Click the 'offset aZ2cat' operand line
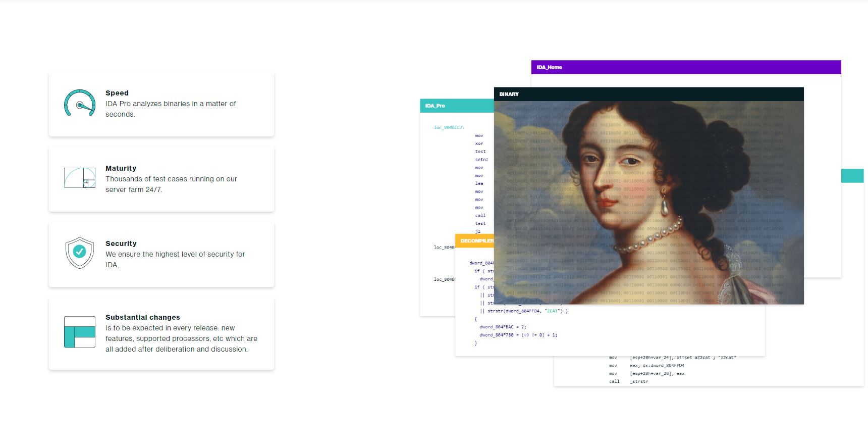Viewport: 868px width, 440px height. [683, 357]
